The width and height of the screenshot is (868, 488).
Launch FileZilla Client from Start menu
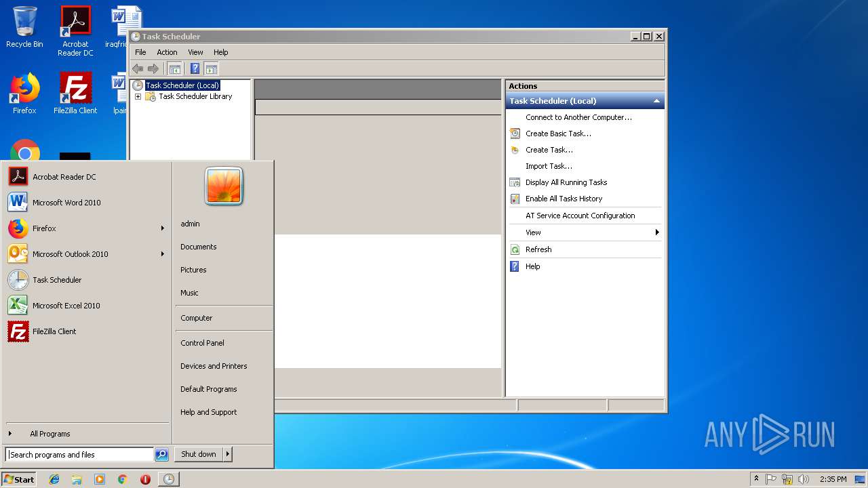pos(86,331)
